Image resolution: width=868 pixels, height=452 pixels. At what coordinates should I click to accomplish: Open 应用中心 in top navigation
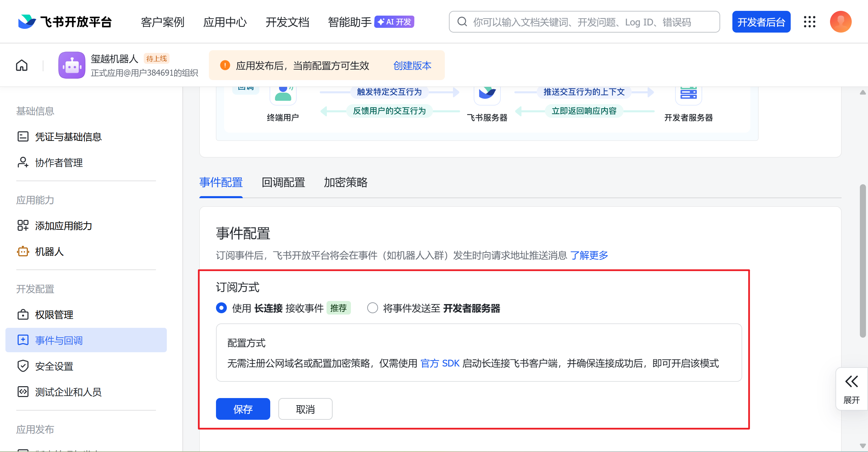click(x=225, y=22)
